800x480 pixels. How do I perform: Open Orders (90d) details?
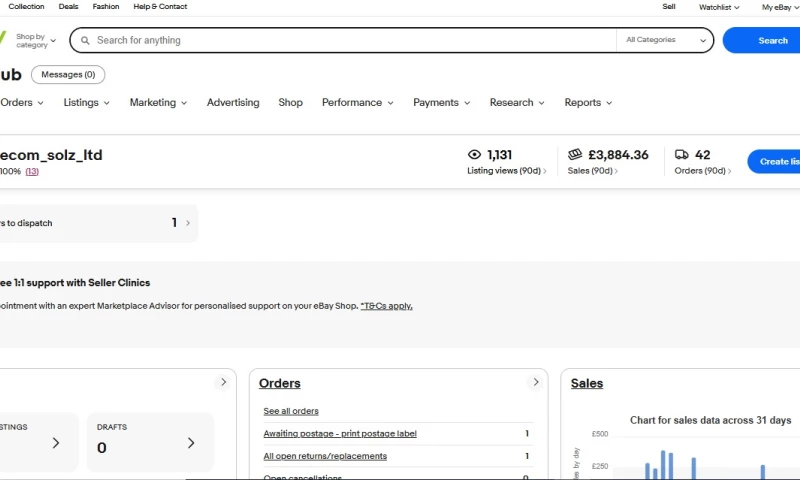pyautogui.click(x=703, y=171)
